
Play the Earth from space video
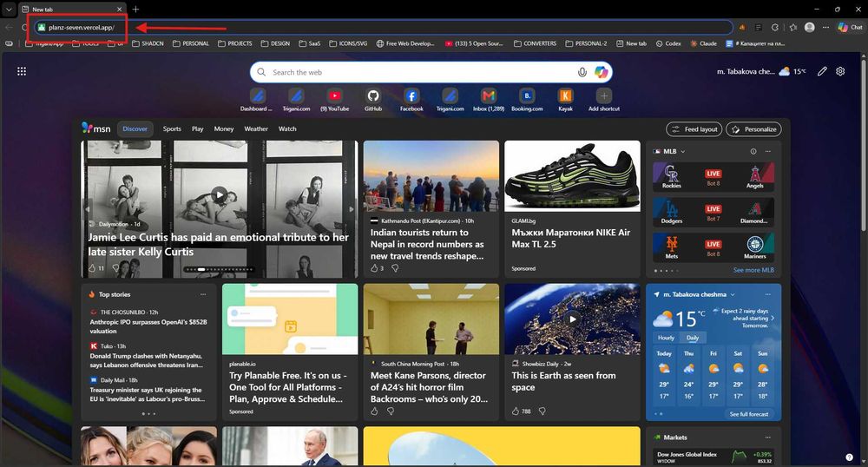(572, 319)
